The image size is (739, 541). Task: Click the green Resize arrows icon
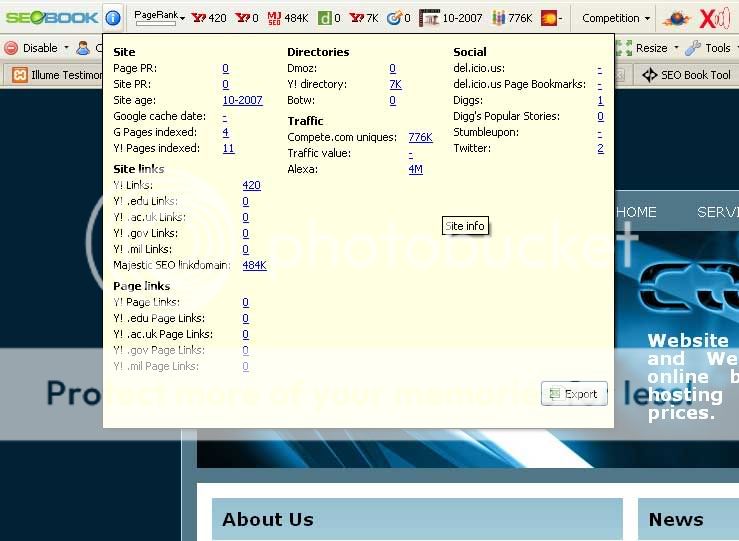point(623,48)
